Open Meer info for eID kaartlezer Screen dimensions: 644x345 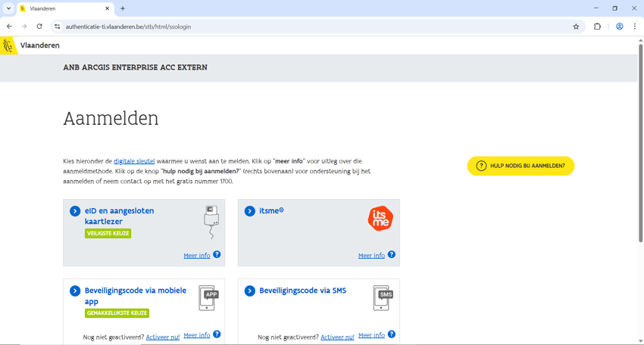[197, 255]
